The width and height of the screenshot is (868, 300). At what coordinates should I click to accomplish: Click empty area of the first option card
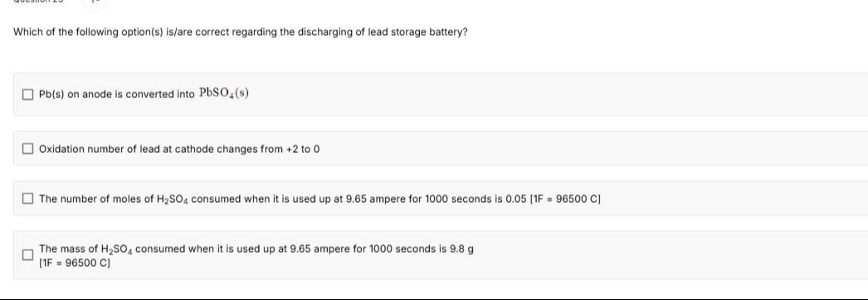553,94
